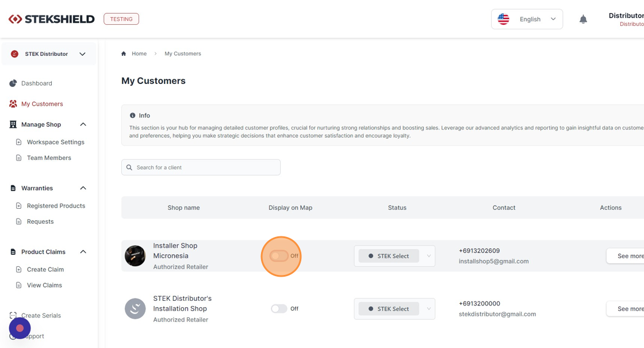The width and height of the screenshot is (644, 348).
Task: Open View Claims menu item
Action: pyautogui.click(x=44, y=285)
